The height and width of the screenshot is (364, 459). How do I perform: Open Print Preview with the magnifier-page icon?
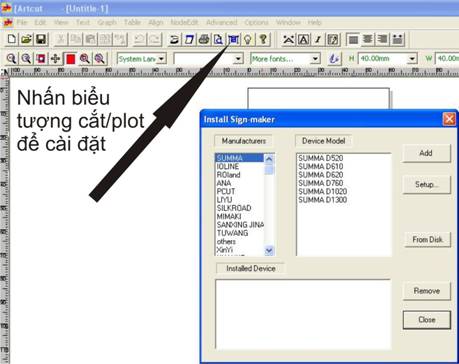(x=219, y=39)
